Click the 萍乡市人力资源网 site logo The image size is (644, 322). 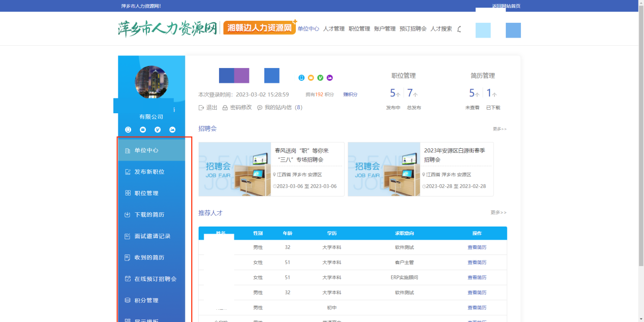[x=168, y=28]
